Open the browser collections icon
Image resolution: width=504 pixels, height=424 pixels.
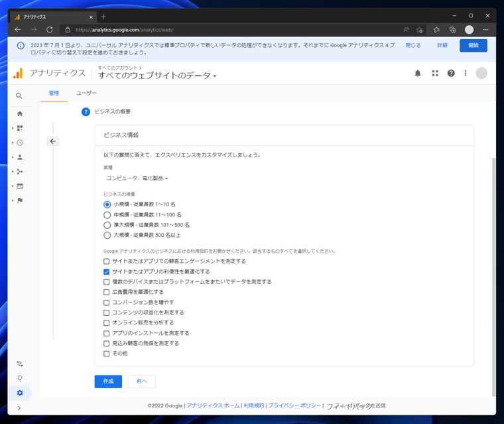click(x=452, y=30)
